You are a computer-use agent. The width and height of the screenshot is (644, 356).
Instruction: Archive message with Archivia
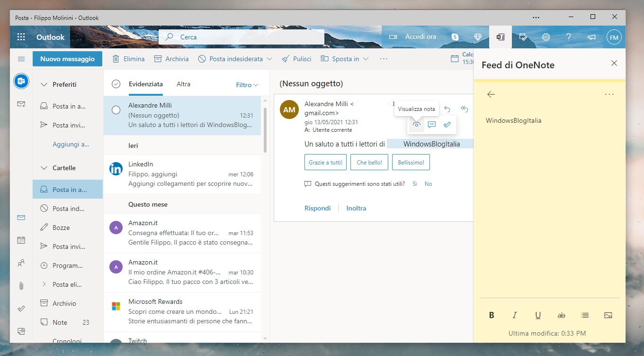coord(171,59)
